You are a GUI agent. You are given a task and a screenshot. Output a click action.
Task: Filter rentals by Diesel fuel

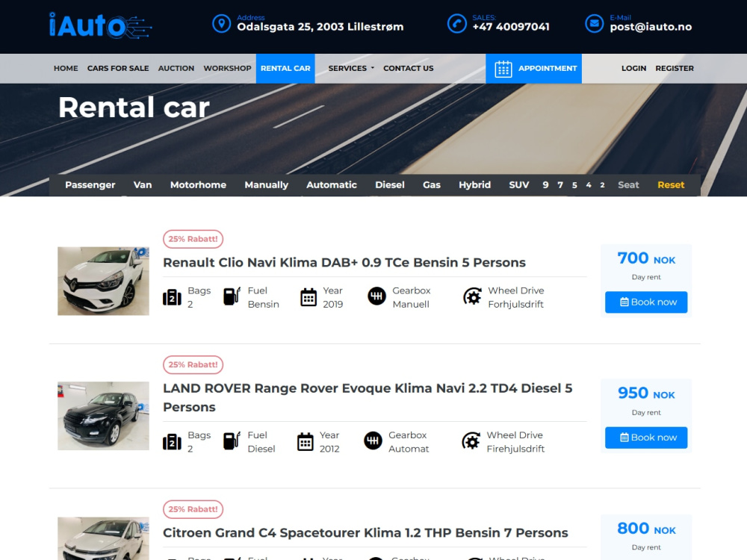click(x=390, y=184)
